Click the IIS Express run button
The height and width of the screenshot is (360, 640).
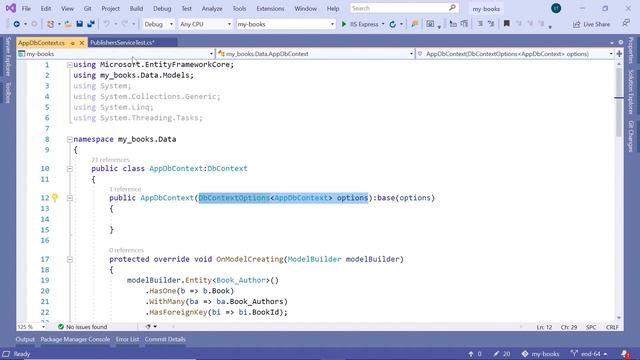point(360,24)
